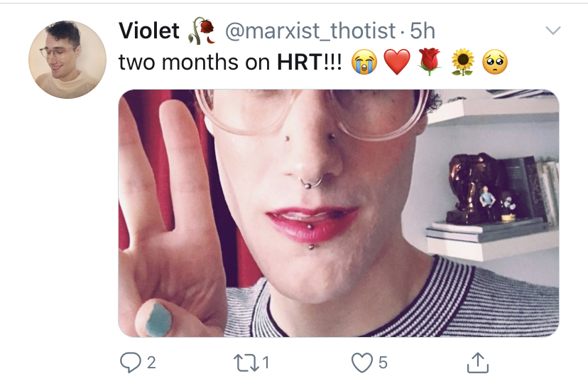The height and width of the screenshot is (374, 588).
Task: Like the tweet with the heart icon
Action: [x=362, y=363]
